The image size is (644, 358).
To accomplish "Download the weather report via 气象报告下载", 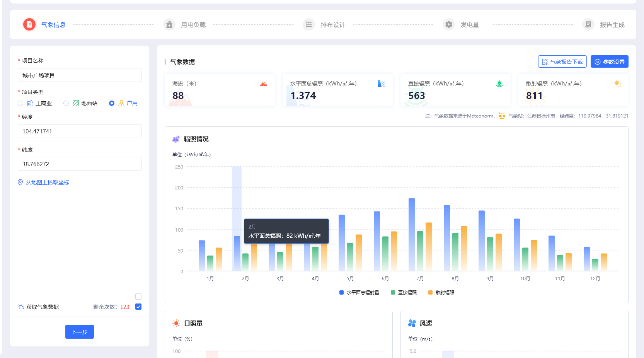I will [562, 61].
